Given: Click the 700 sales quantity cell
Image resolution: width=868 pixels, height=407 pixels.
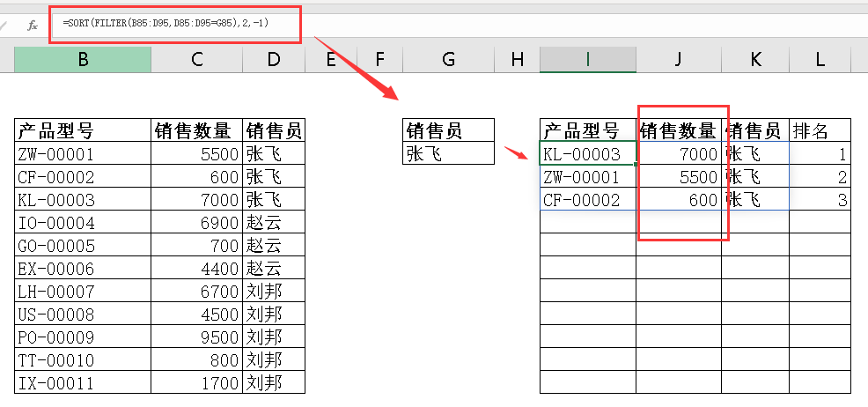Looking at the screenshot, I should (197, 245).
